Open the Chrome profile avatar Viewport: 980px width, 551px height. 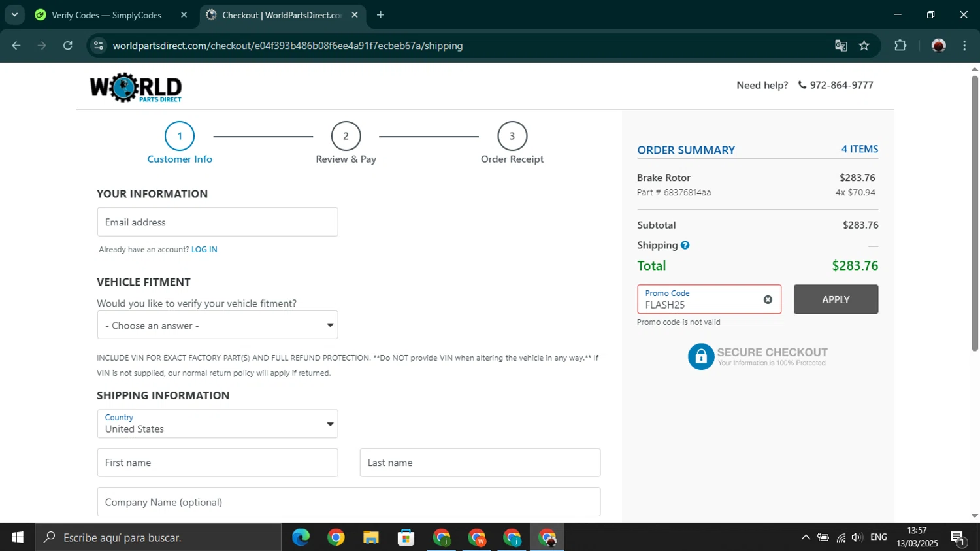pyautogui.click(x=939, y=46)
